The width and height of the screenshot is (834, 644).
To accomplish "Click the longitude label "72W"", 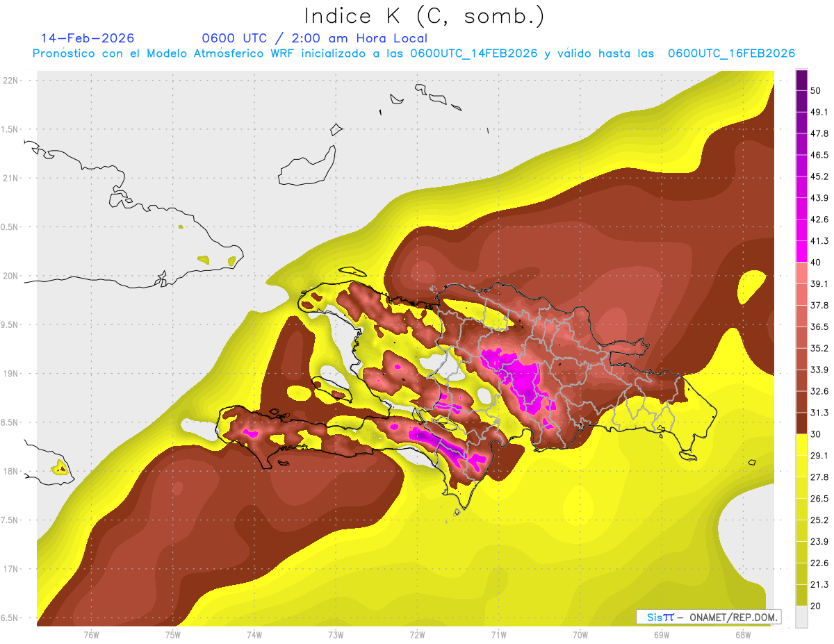I will coord(417,635).
